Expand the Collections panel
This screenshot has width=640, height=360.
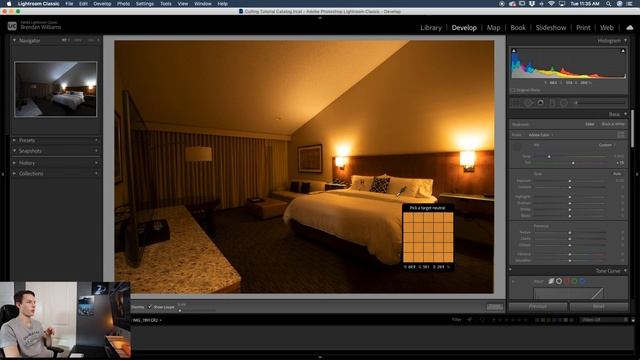pos(14,173)
